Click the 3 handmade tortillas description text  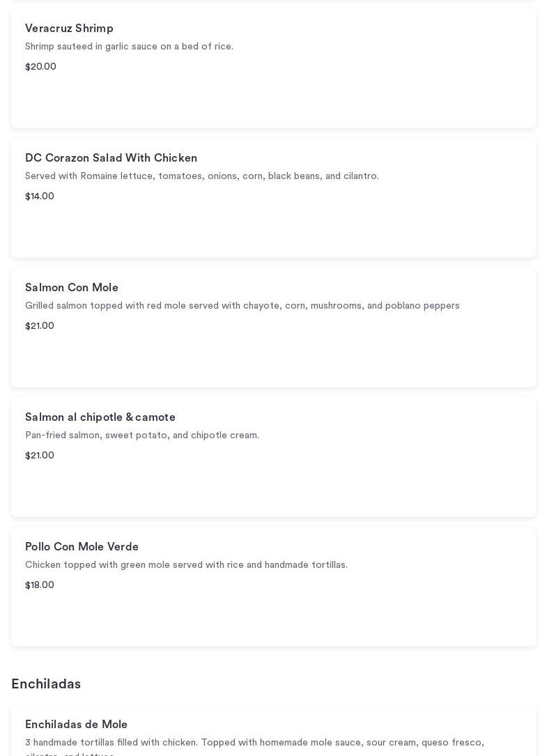pyautogui.click(x=254, y=743)
